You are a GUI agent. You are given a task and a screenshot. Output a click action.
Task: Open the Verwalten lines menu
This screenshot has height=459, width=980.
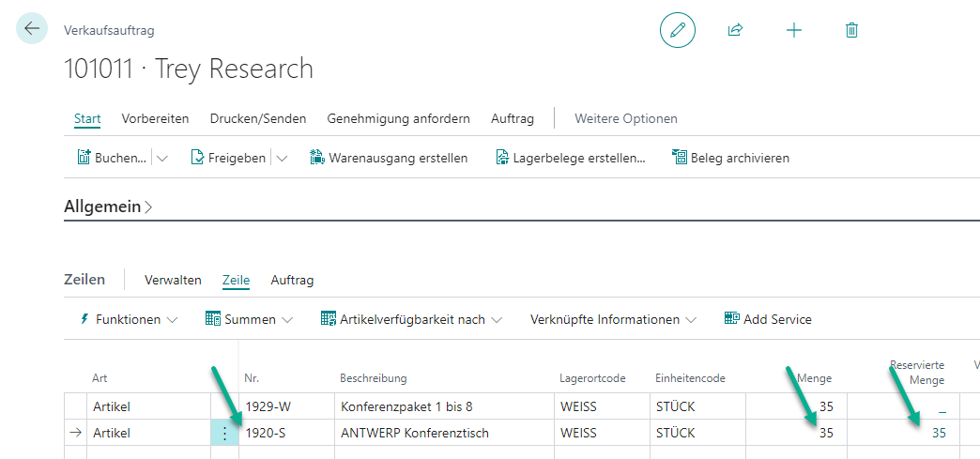[173, 280]
